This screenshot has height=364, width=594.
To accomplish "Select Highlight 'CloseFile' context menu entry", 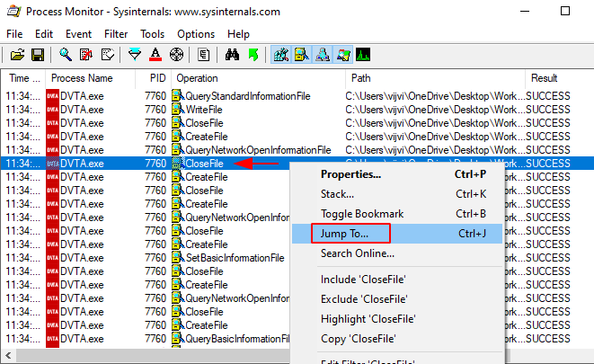I will [397, 319].
